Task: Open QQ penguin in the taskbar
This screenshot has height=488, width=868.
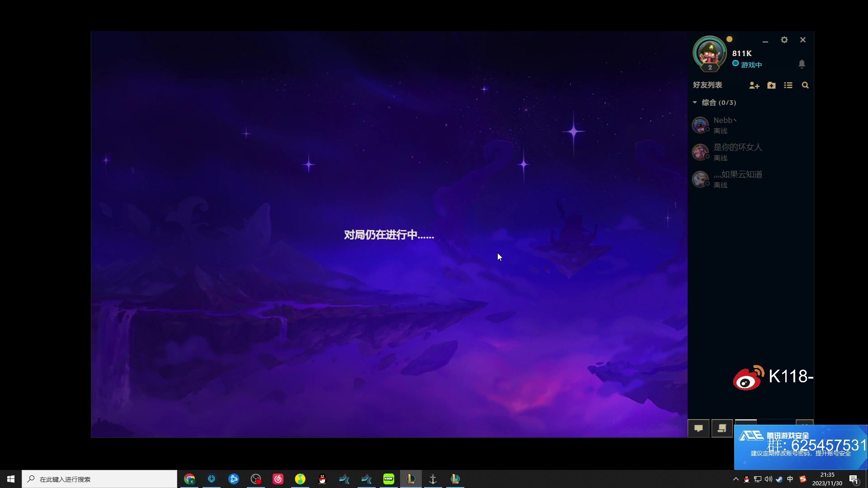Action: tap(322, 479)
